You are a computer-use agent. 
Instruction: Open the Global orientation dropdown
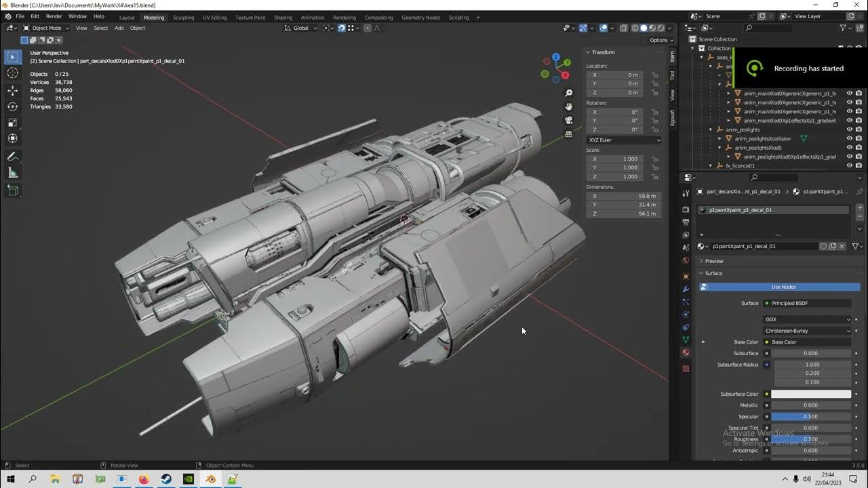click(x=299, y=28)
